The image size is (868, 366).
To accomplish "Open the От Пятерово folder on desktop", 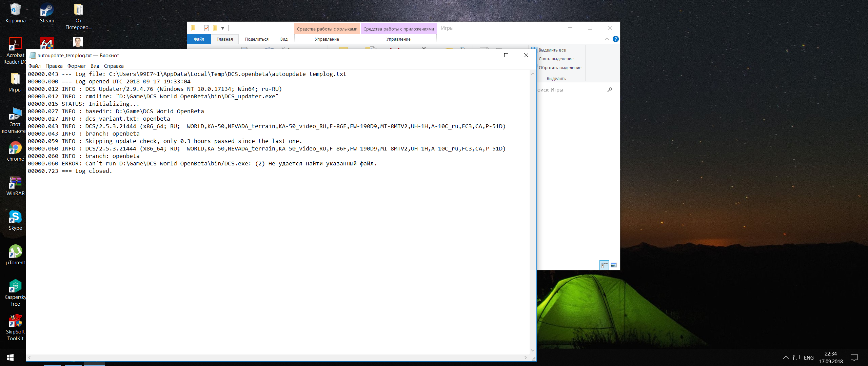I will 78,17.
